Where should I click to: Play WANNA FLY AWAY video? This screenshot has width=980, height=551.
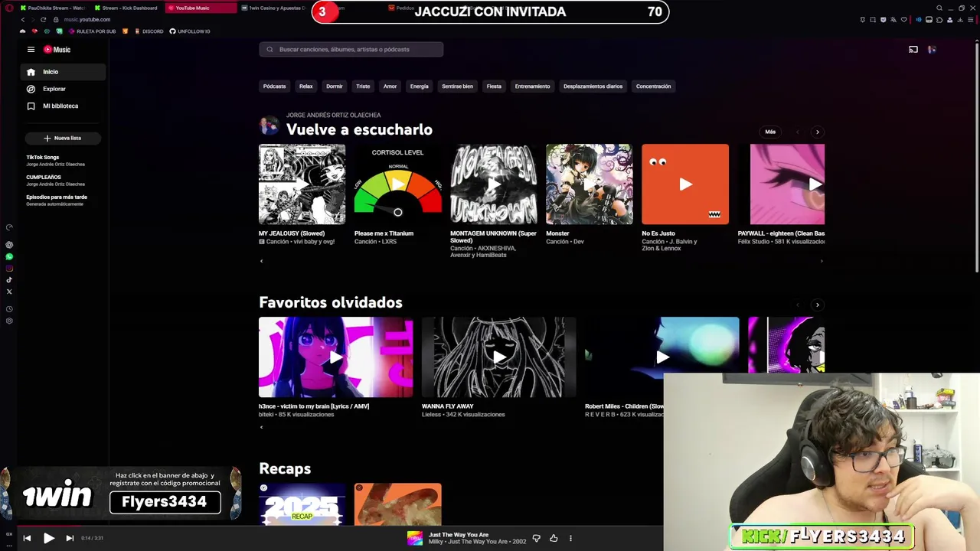[x=498, y=357]
